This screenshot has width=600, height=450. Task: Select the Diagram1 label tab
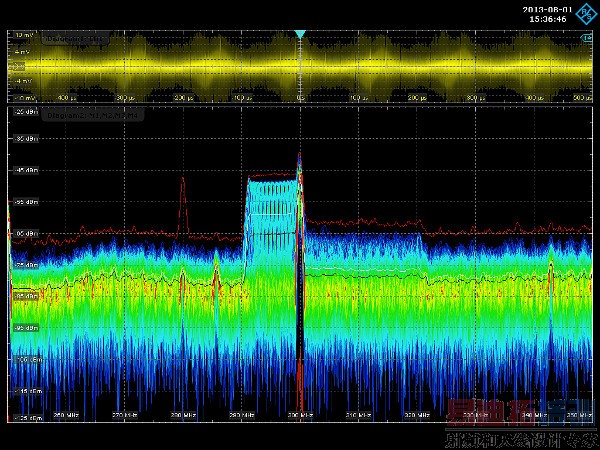77,39
